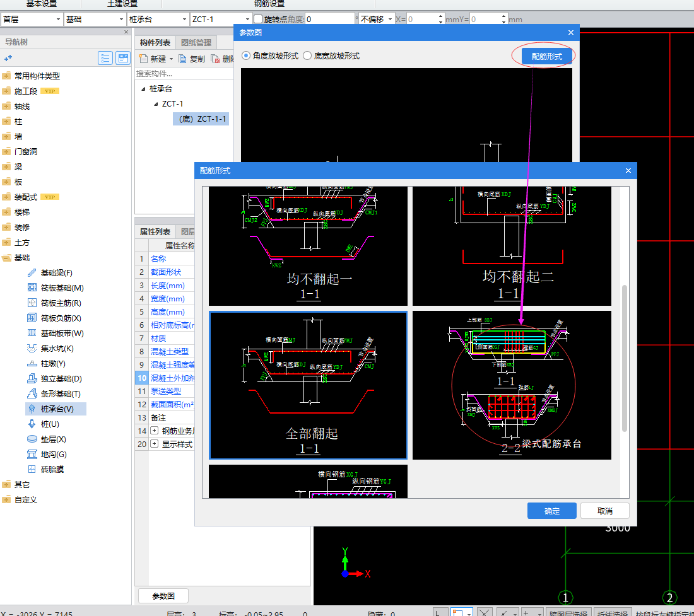Open the 土建设置 ribbon group

[x=122, y=4]
